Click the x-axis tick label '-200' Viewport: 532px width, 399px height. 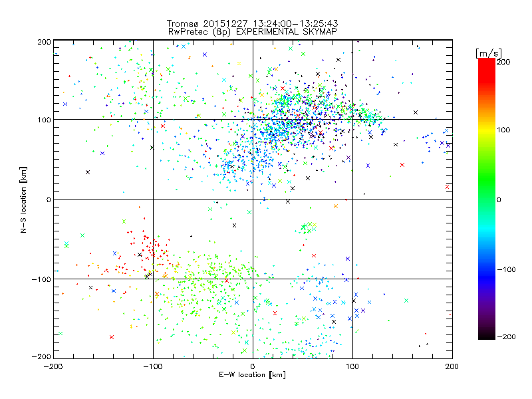click(53, 366)
